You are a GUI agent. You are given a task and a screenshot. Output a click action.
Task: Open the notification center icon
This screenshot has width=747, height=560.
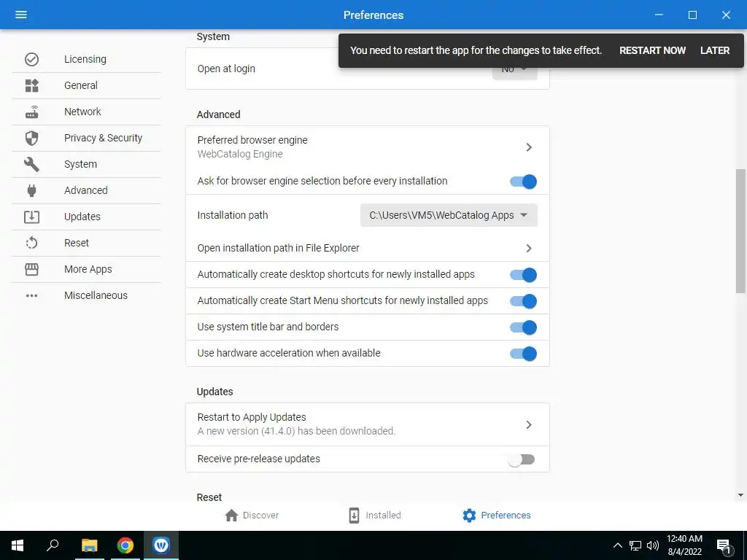click(724, 546)
